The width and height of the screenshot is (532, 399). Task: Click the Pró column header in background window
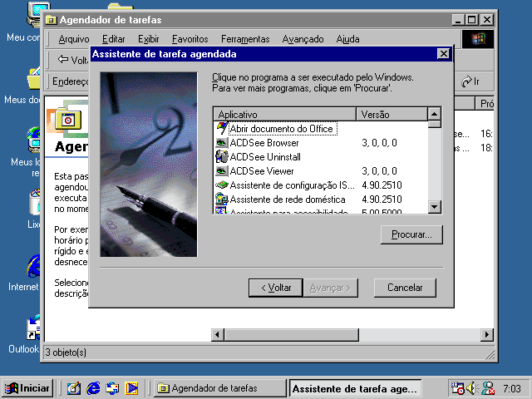485,103
